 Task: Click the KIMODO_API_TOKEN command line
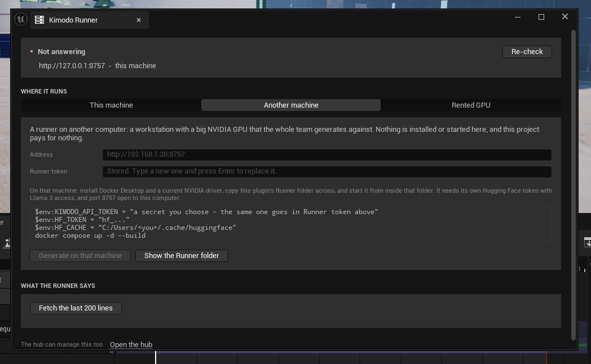206,212
